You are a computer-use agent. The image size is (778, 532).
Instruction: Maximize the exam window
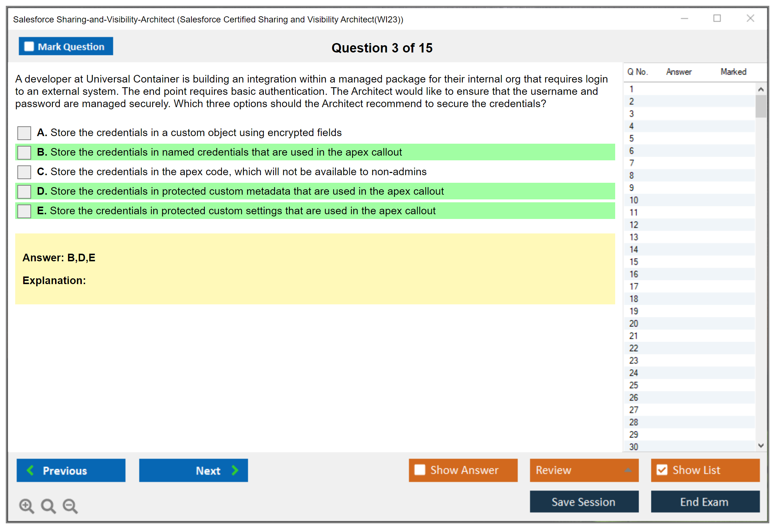(717, 18)
